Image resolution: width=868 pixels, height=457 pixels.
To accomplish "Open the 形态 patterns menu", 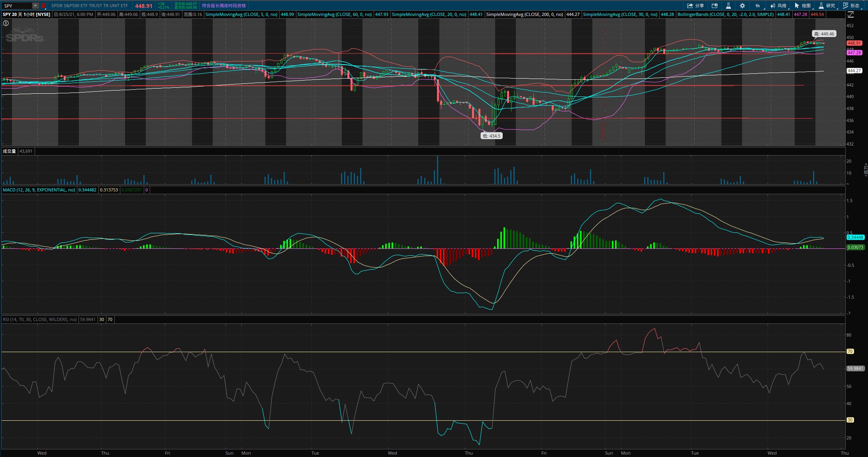I will (851, 6).
